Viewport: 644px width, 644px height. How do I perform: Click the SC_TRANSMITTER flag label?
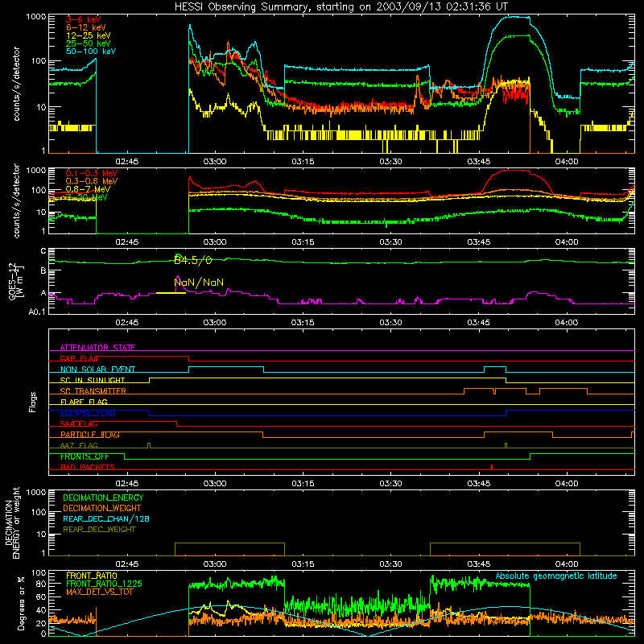(x=93, y=391)
